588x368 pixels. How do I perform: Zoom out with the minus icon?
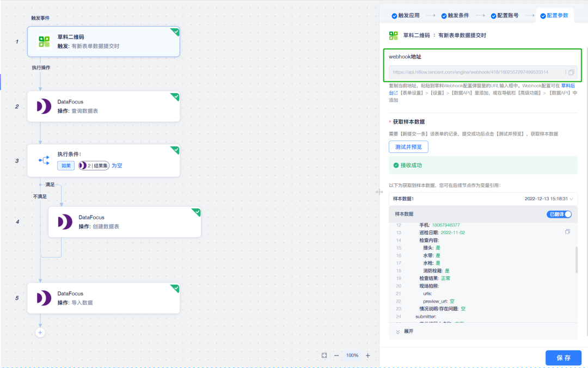(x=336, y=355)
